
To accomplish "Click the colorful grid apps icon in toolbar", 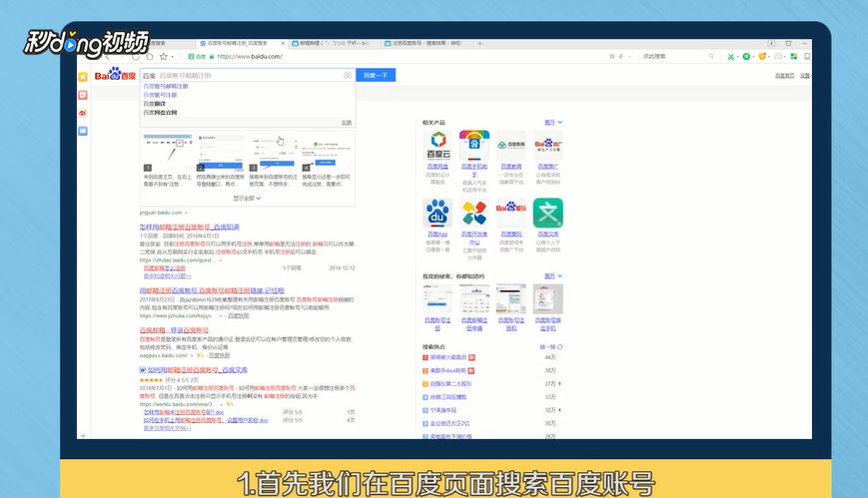I will click(794, 57).
